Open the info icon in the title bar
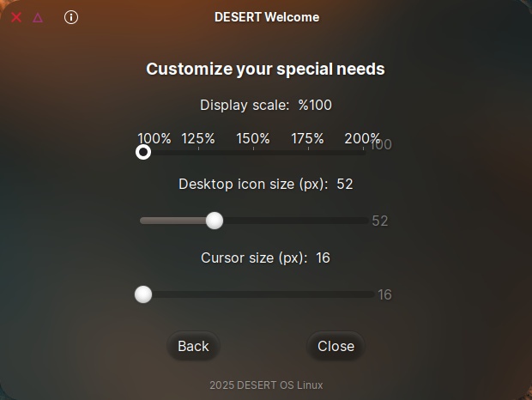Screen dimensions: 532x400 (x=71, y=17)
